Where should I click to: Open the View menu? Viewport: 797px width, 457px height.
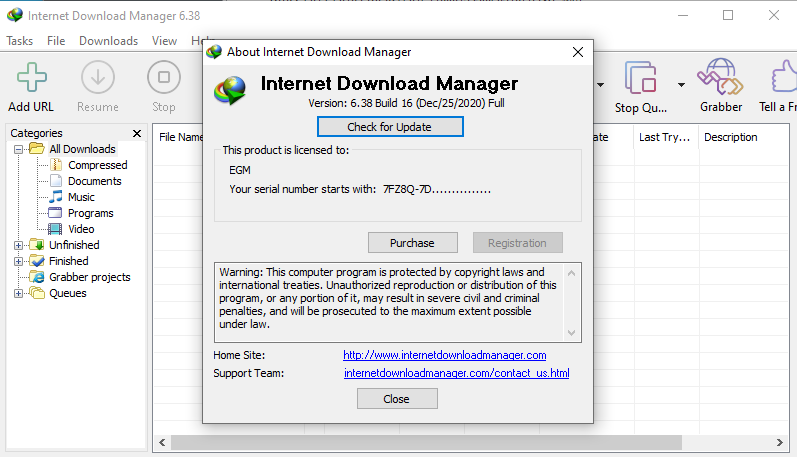tap(164, 41)
